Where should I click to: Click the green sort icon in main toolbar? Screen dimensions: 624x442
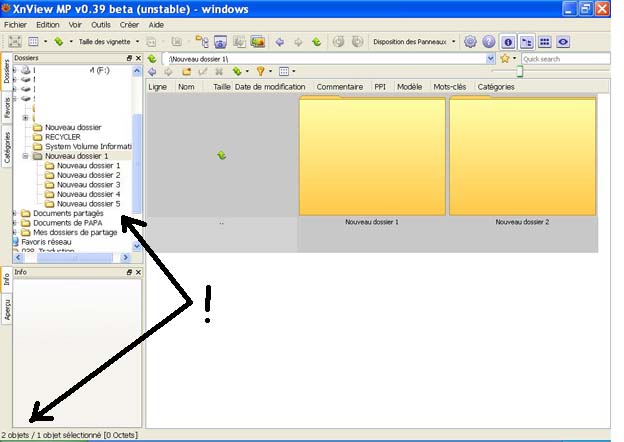pos(59,41)
